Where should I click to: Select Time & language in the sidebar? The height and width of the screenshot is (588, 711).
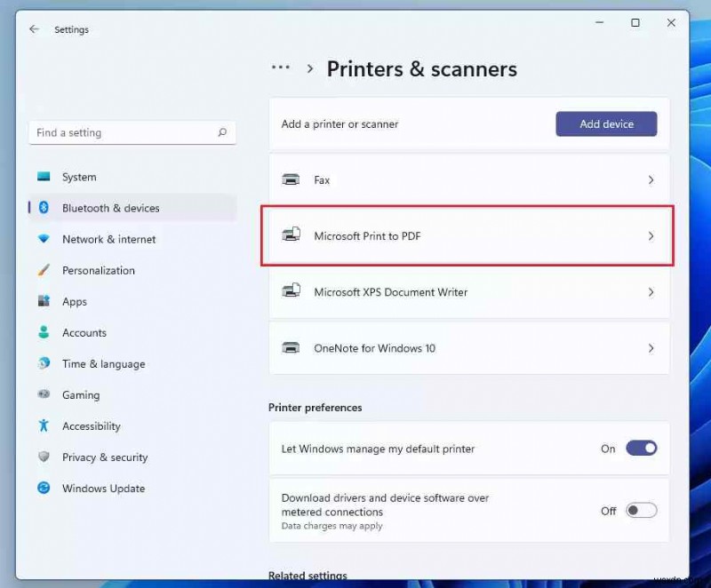(x=44, y=363)
